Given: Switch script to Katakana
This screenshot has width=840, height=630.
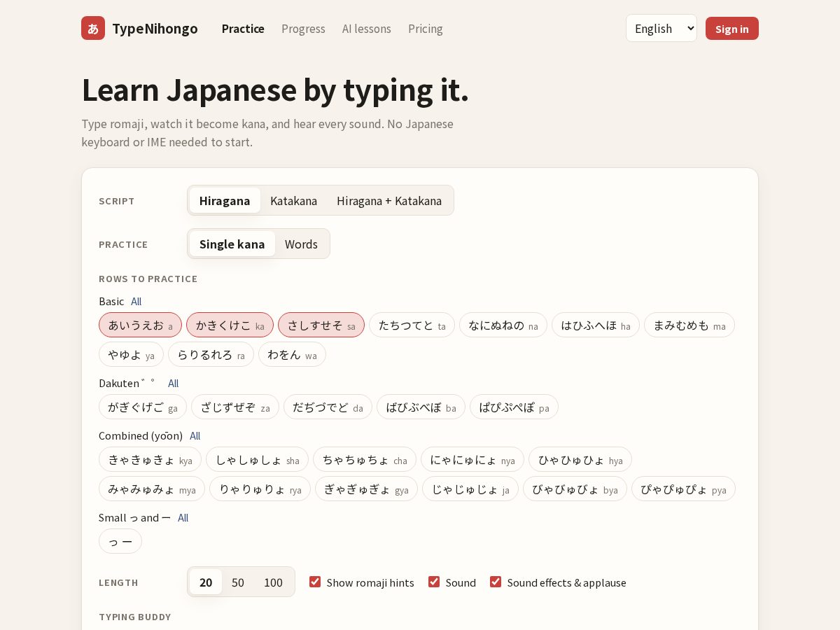Looking at the screenshot, I should 293,201.
